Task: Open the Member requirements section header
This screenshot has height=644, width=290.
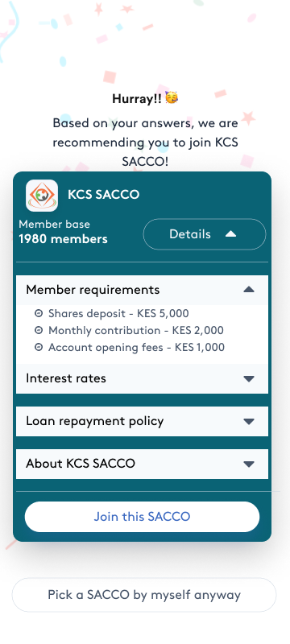Action: pos(142,290)
